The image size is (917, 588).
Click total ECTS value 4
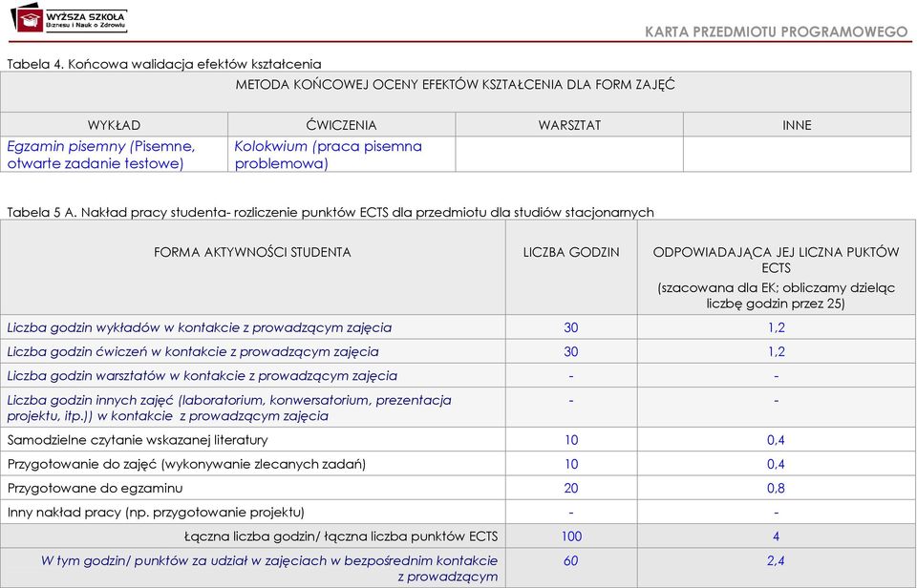(776, 536)
